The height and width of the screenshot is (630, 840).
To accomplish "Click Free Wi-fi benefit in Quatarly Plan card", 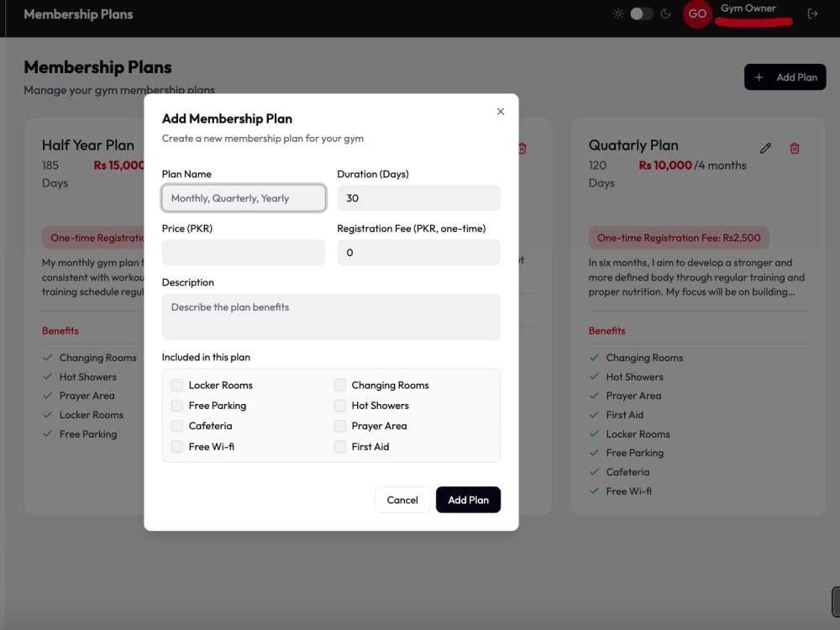I will [628, 491].
